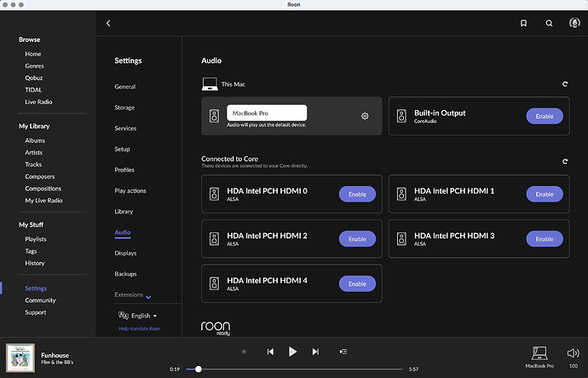Play the current track
Screen dimensions: 588x378
point(292,352)
